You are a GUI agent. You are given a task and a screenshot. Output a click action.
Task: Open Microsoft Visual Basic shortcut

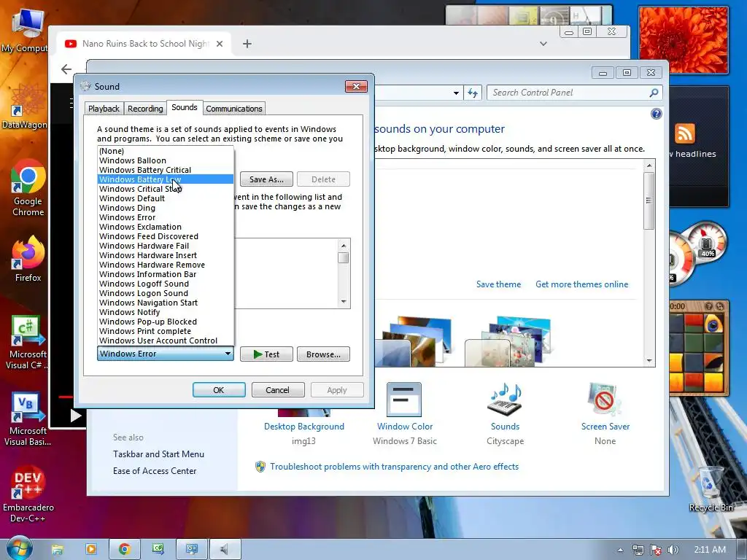pos(27,420)
